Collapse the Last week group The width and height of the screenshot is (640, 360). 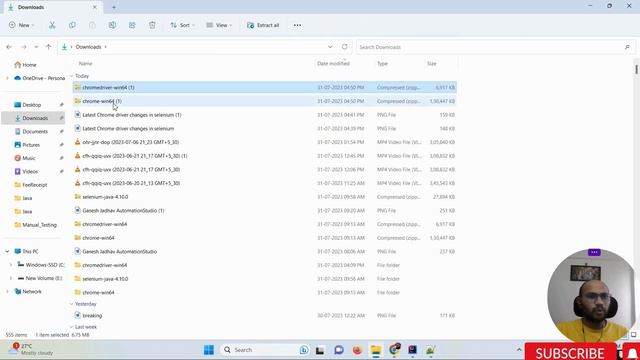pyautogui.click(x=71, y=327)
